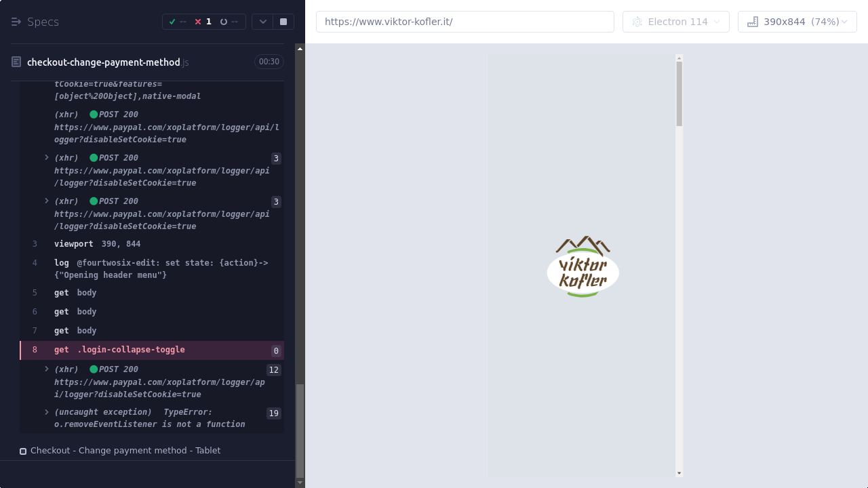The image size is (868, 488).
Task: Stop the running test with square button
Action: pyautogui.click(x=283, y=22)
